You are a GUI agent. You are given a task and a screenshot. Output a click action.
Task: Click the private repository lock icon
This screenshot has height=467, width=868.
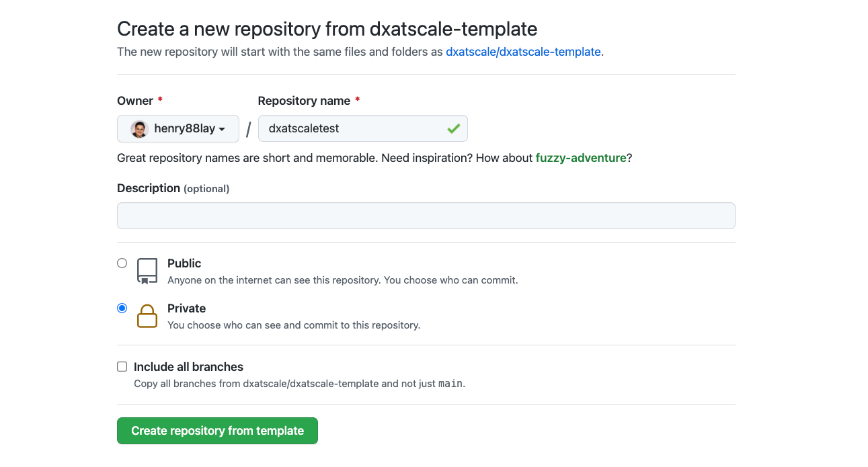pyautogui.click(x=147, y=316)
